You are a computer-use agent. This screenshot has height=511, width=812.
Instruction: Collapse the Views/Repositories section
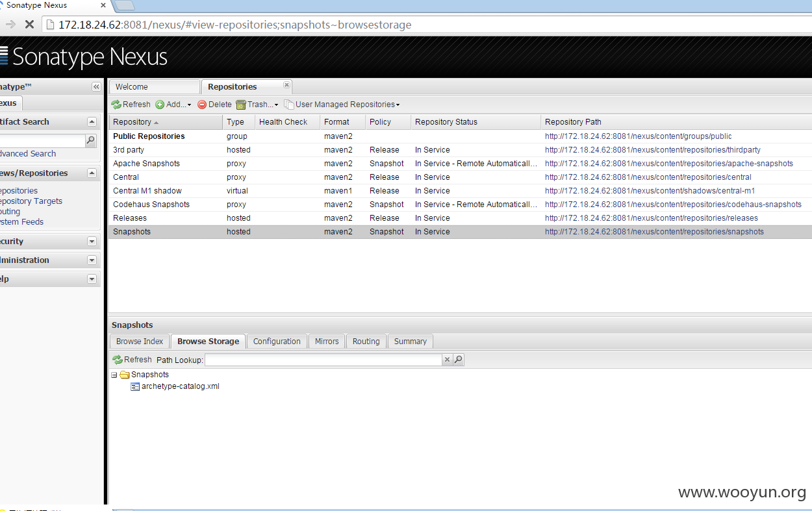(92, 173)
